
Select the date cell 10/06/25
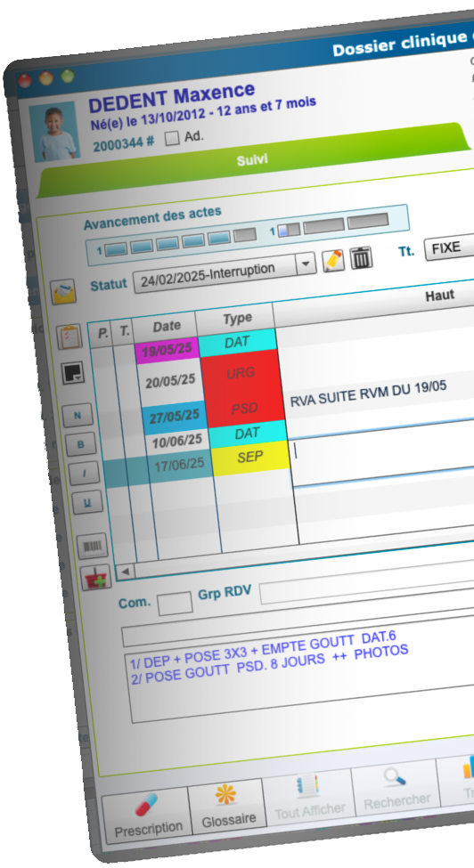click(x=177, y=441)
